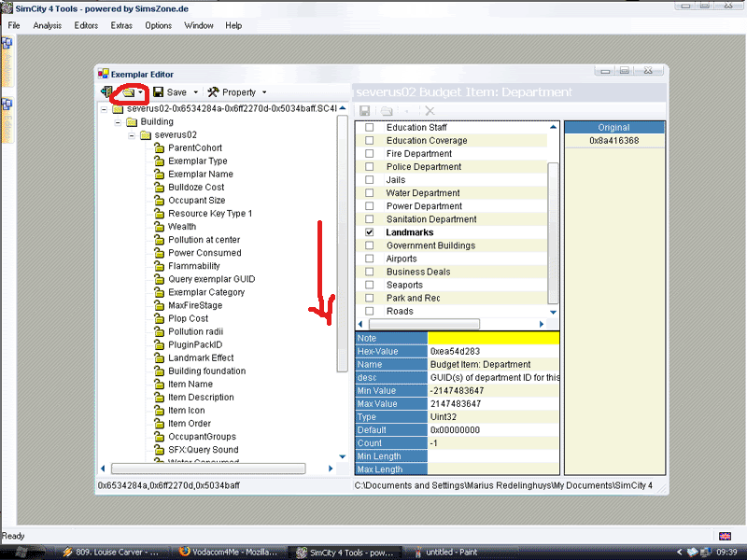This screenshot has width=747, height=560.
Task: Click the copy icon in property panel toolbar
Action: tap(387, 111)
